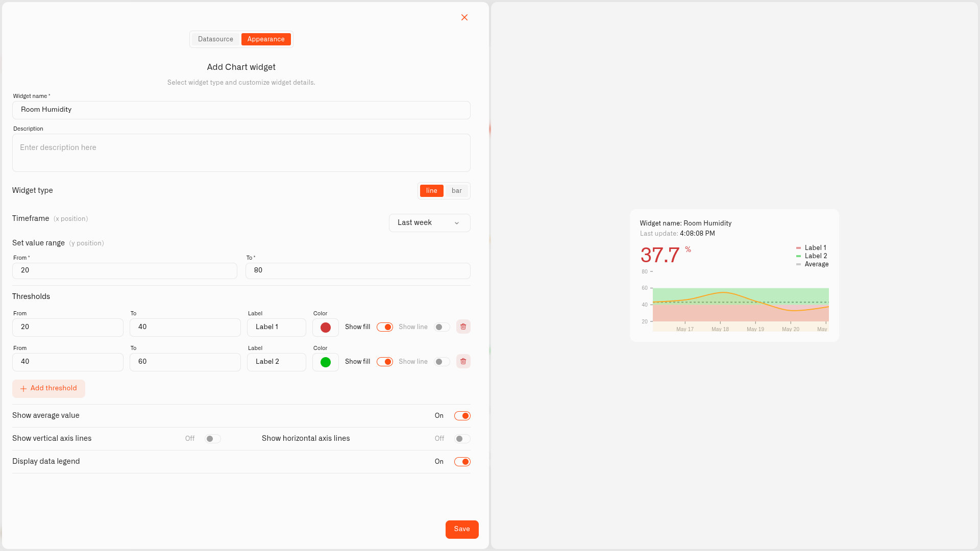Image resolution: width=980 pixels, height=551 pixels.
Task: Select line widget type
Action: pyautogui.click(x=431, y=191)
